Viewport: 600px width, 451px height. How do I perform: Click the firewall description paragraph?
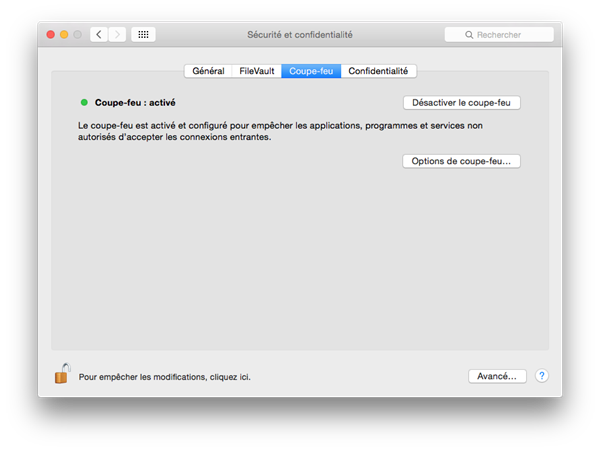tap(280, 131)
